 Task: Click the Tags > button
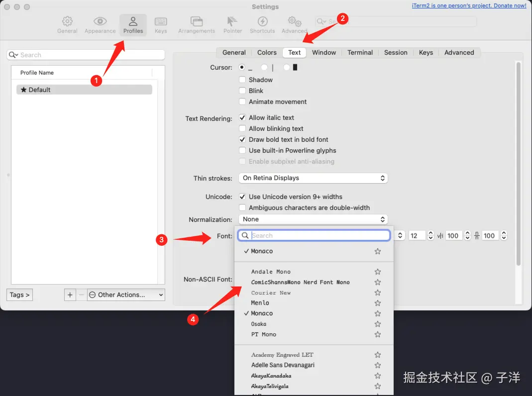(x=20, y=295)
